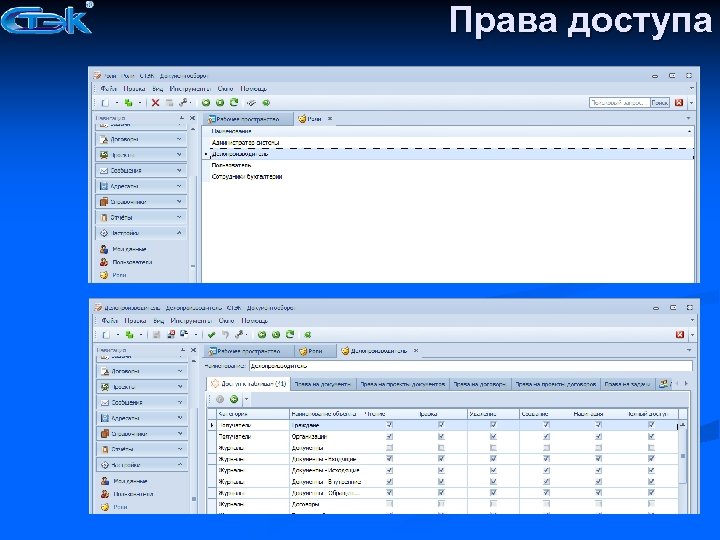
Task: Click the green refresh icon in lower window toolbar
Action: (x=290, y=334)
